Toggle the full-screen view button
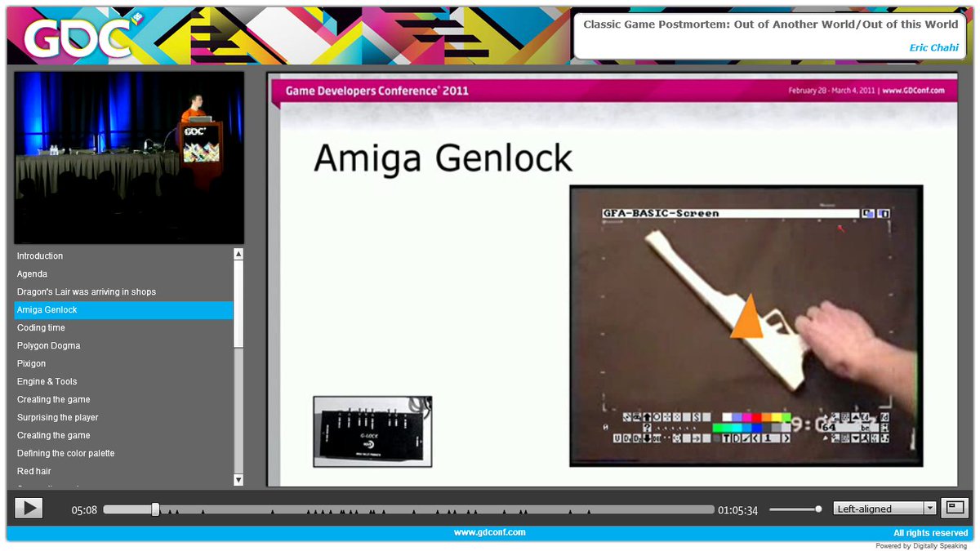The width and height of the screenshot is (980, 551). click(954, 508)
